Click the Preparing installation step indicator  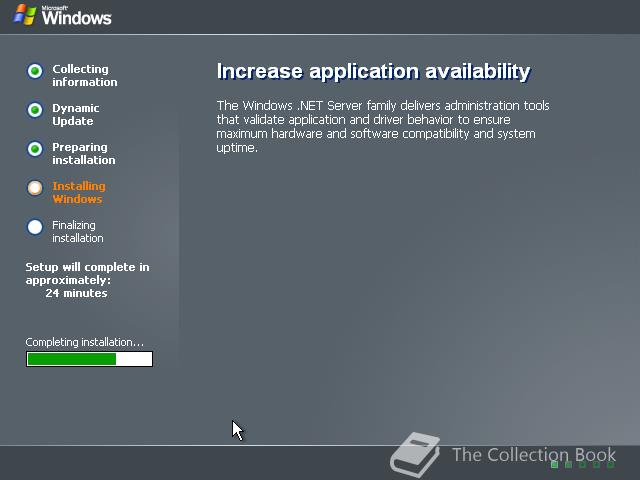35,149
